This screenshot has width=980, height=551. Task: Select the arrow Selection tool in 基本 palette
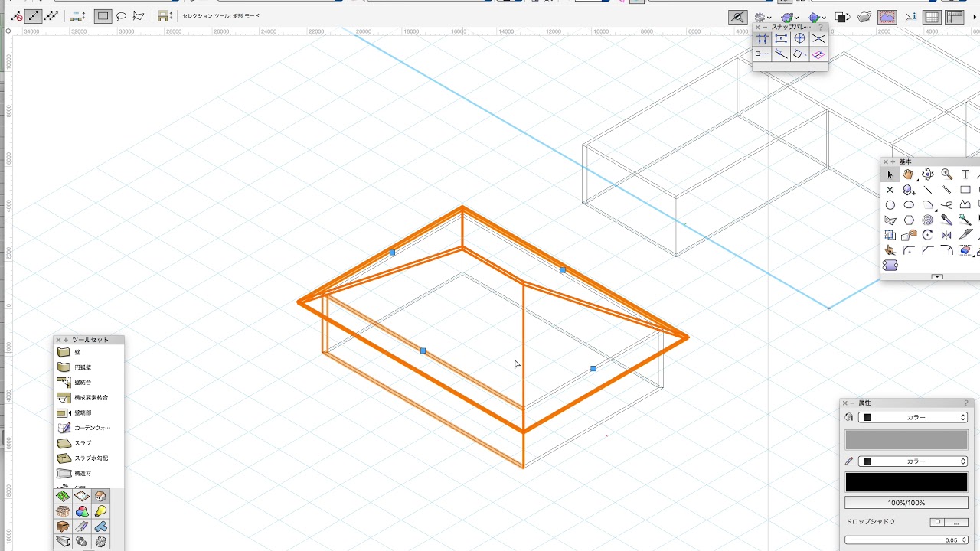pyautogui.click(x=890, y=174)
